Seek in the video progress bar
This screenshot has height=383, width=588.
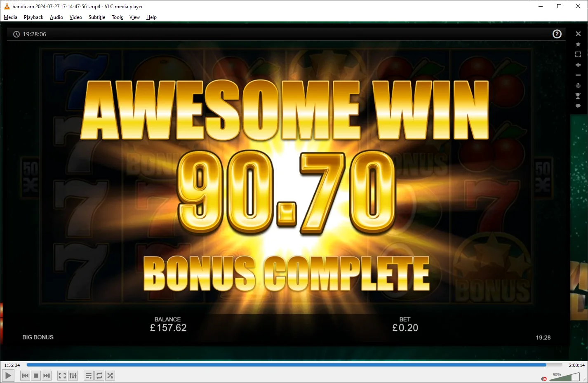point(294,365)
